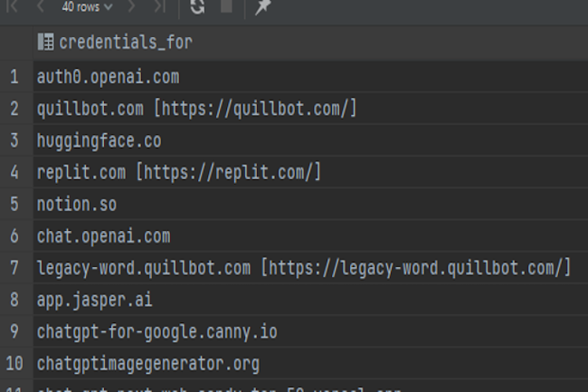Select the auth0.openai.com cell
Image resolution: width=588 pixels, height=392 pixels.
[108, 77]
